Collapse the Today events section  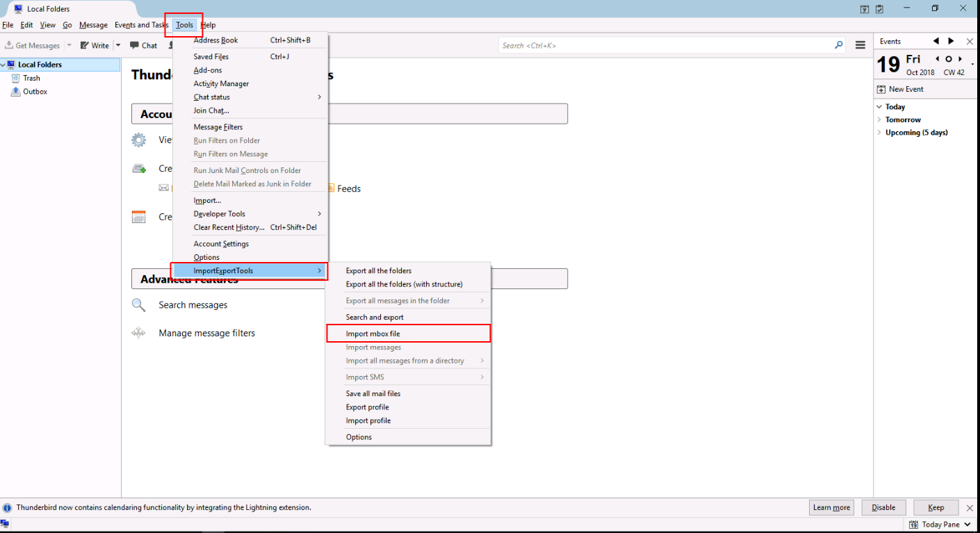879,107
